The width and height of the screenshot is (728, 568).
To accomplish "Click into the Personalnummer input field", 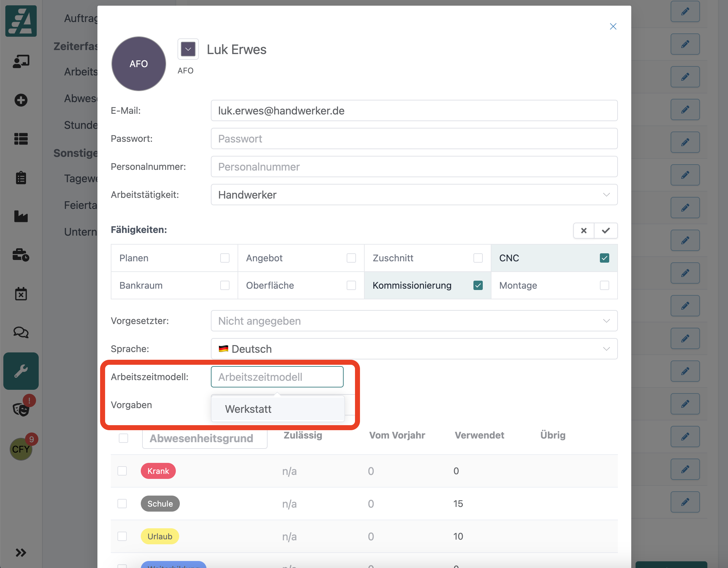I will [414, 167].
